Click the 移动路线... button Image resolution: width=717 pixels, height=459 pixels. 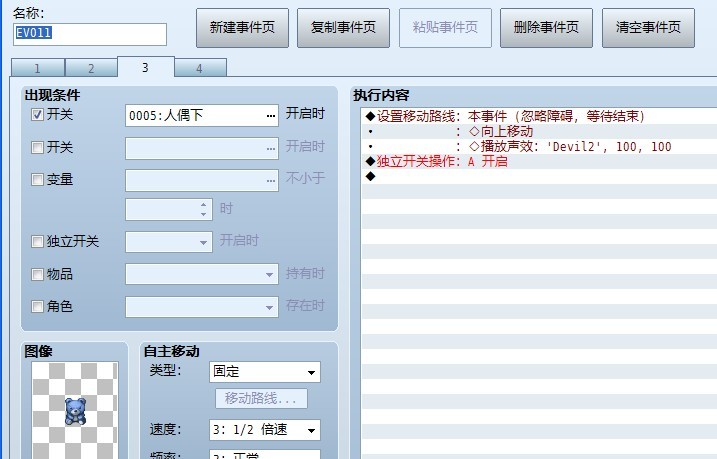click(x=261, y=399)
